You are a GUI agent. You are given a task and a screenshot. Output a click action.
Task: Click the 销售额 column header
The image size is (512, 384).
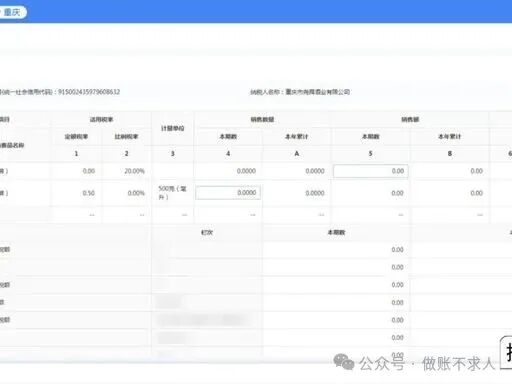click(410, 119)
